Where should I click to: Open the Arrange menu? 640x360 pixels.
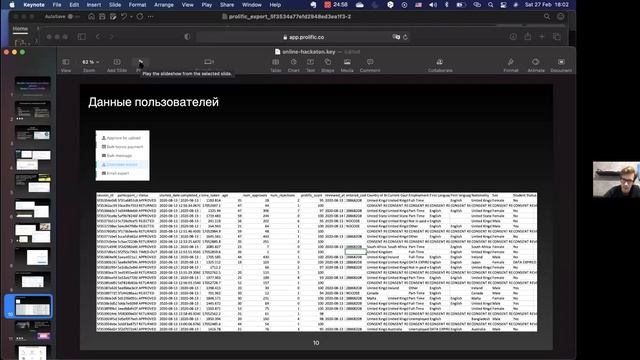tap(164, 5)
